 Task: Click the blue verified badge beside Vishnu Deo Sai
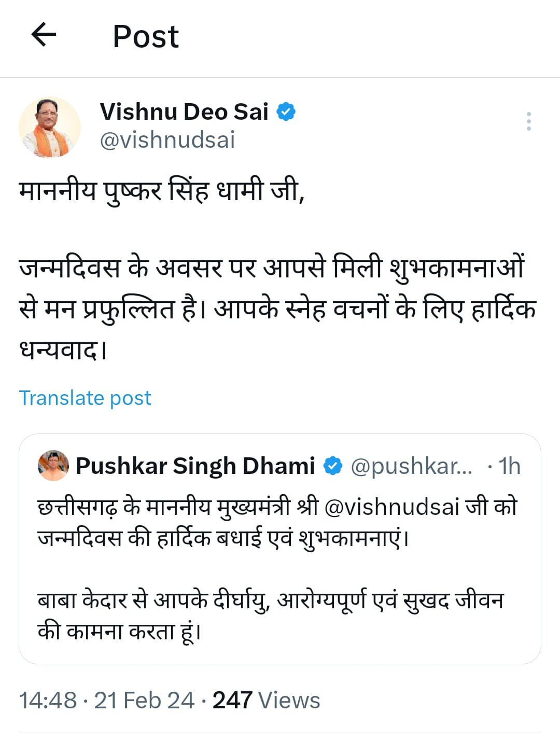[286, 112]
